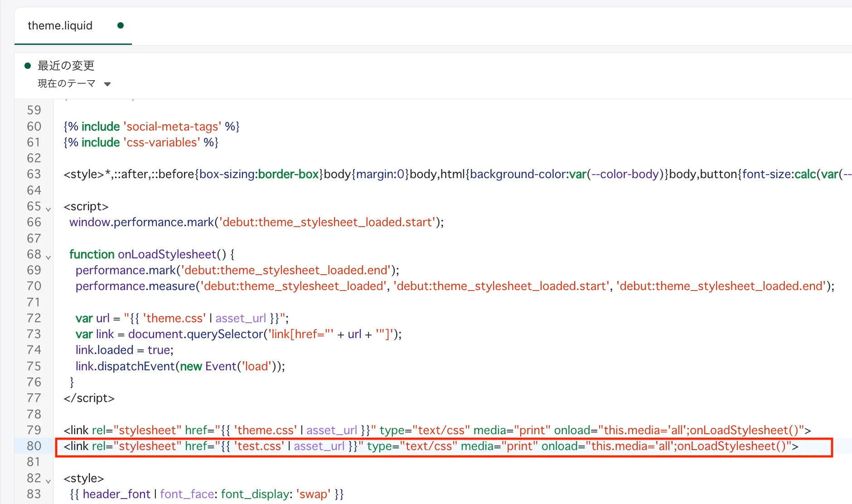Open the 現在のテーマ version dropdown
Image resolution: width=852 pixels, height=504 pixels.
pyautogui.click(x=74, y=83)
